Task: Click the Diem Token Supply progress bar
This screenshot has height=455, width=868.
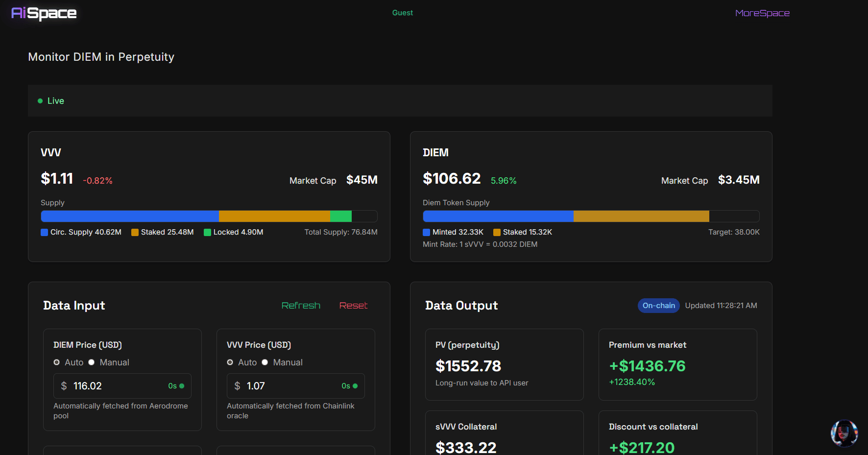Action: pyautogui.click(x=591, y=216)
